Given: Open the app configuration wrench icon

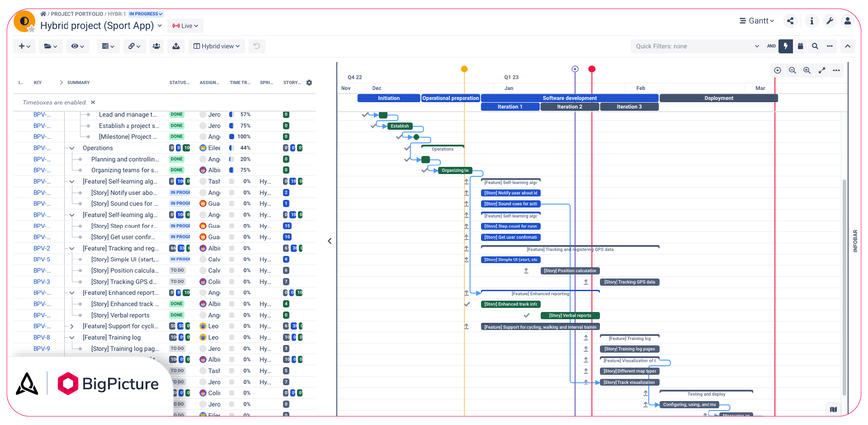Looking at the screenshot, I should (830, 21).
